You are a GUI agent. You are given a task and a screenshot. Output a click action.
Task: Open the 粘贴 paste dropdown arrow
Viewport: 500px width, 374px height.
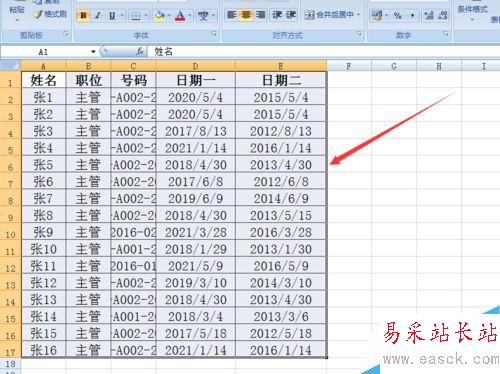[x=17, y=20]
